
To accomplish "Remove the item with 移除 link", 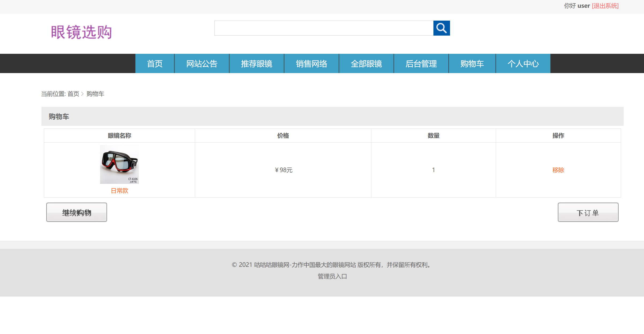I will coord(558,170).
